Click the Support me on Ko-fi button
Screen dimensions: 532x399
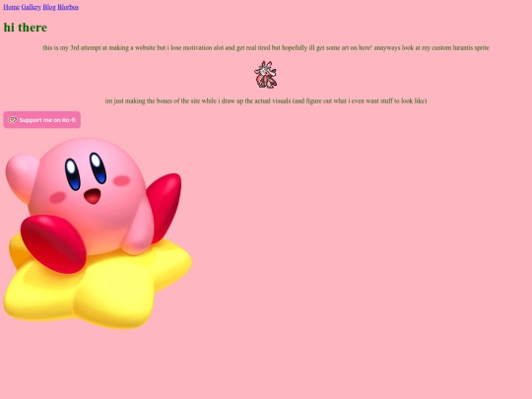(x=42, y=120)
